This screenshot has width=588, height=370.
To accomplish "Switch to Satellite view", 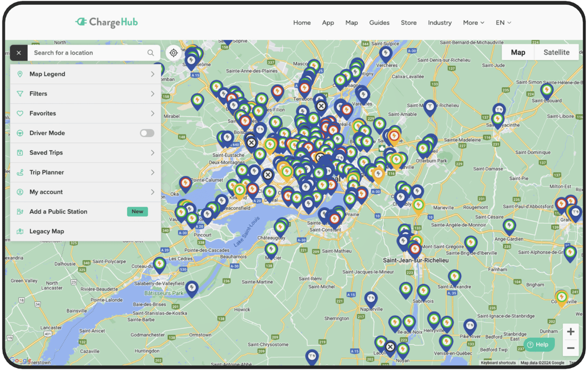I will pos(557,52).
